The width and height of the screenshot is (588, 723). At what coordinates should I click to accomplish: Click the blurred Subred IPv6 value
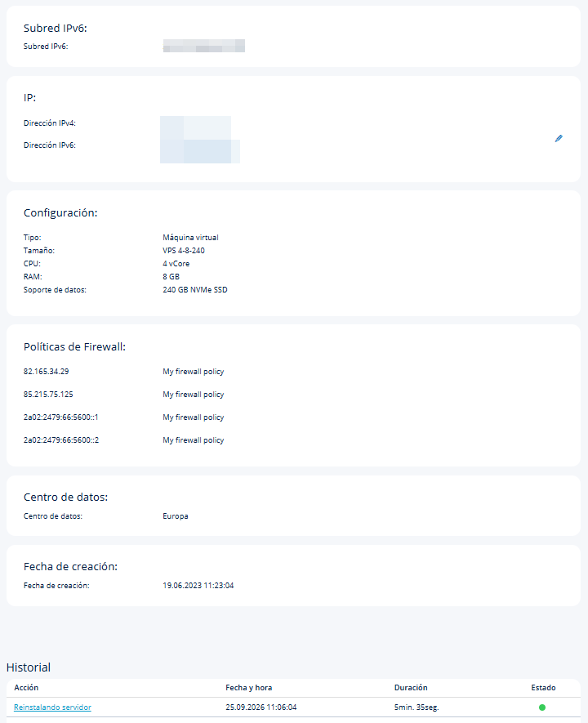203,46
